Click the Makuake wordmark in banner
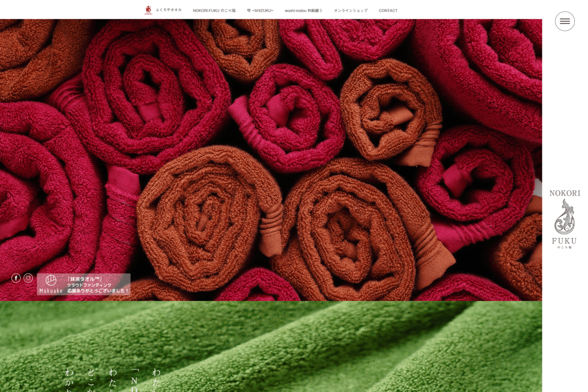This screenshot has height=392, width=588. point(51,291)
